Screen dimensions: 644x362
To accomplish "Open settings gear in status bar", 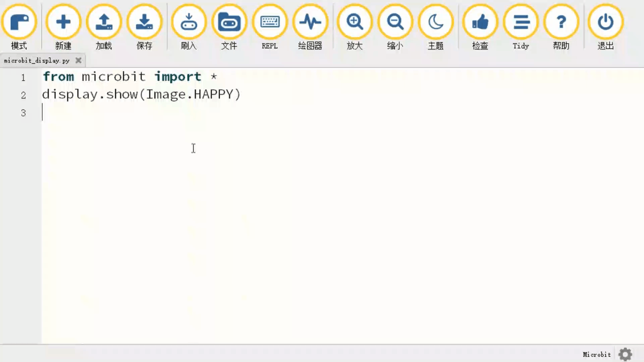I will (x=625, y=354).
